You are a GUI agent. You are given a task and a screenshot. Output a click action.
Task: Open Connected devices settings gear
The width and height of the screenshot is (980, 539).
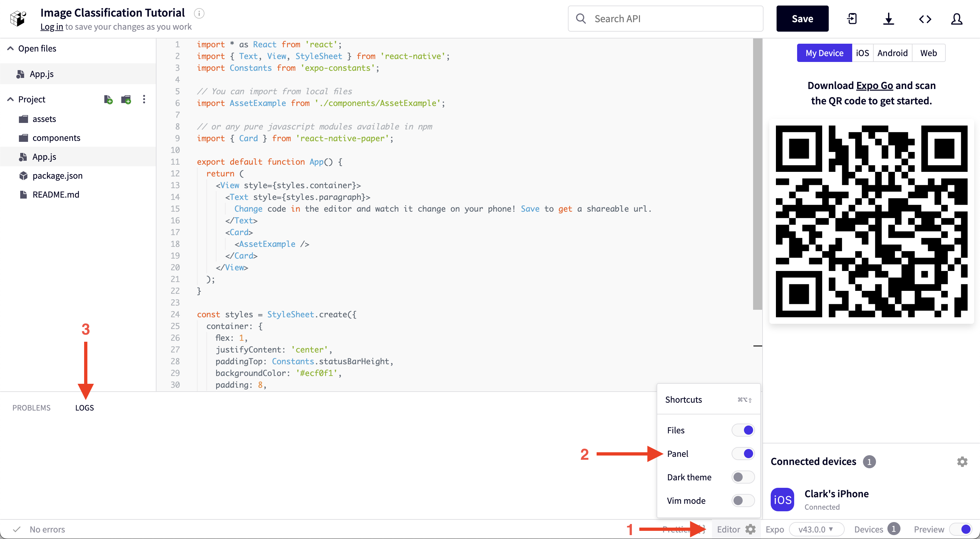(962, 461)
